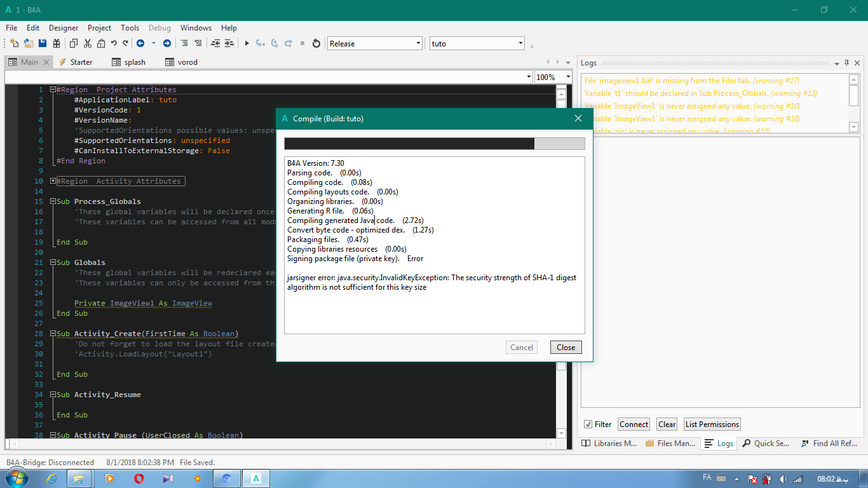Click the Navigate Forward blue arrow
868x488 pixels.
pos(167,43)
